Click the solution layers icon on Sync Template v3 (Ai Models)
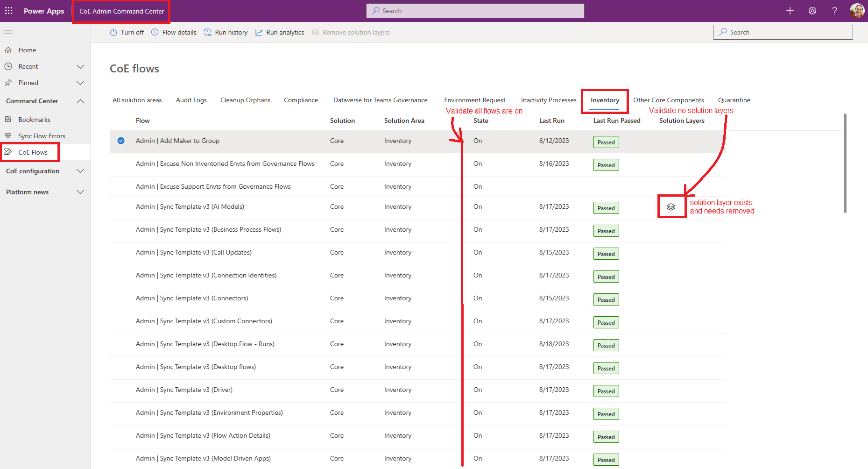Image resolution: width=868 pixels, height=469 pixels. click(x=671, y=206)
